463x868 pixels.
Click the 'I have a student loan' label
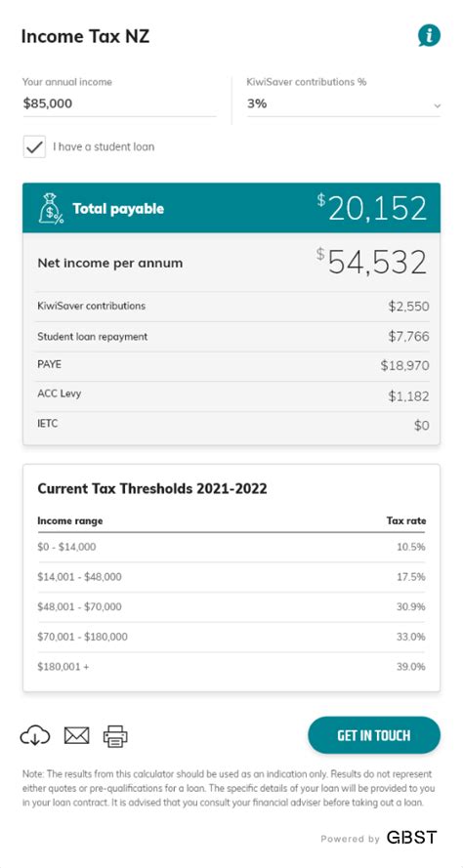pos(104,146)
